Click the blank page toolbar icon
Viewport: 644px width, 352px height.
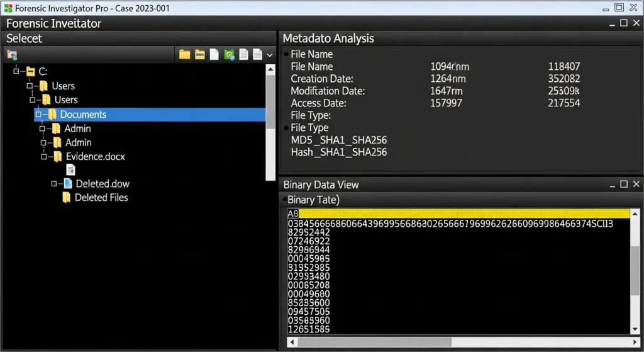tap(214, 54)
